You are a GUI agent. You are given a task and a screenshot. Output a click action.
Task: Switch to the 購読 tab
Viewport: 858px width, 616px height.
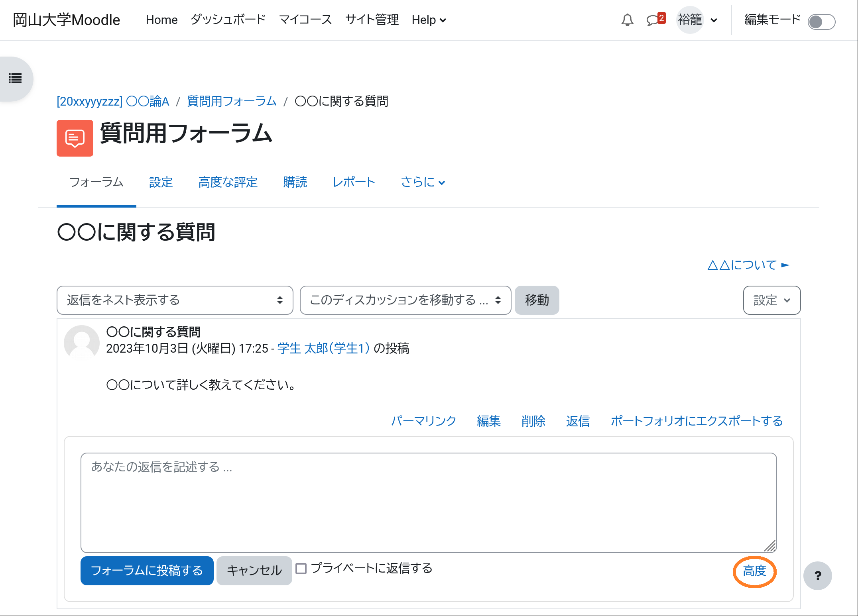(x=295, y=182)
